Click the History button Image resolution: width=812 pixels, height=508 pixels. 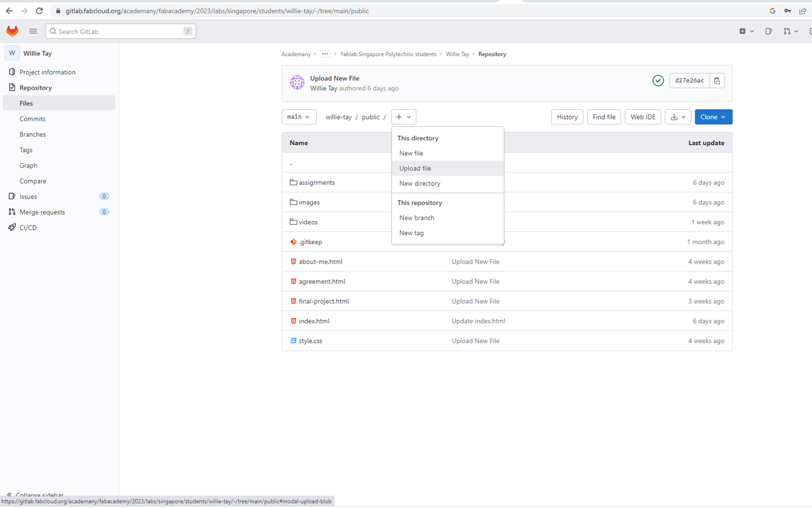(567, 117)
